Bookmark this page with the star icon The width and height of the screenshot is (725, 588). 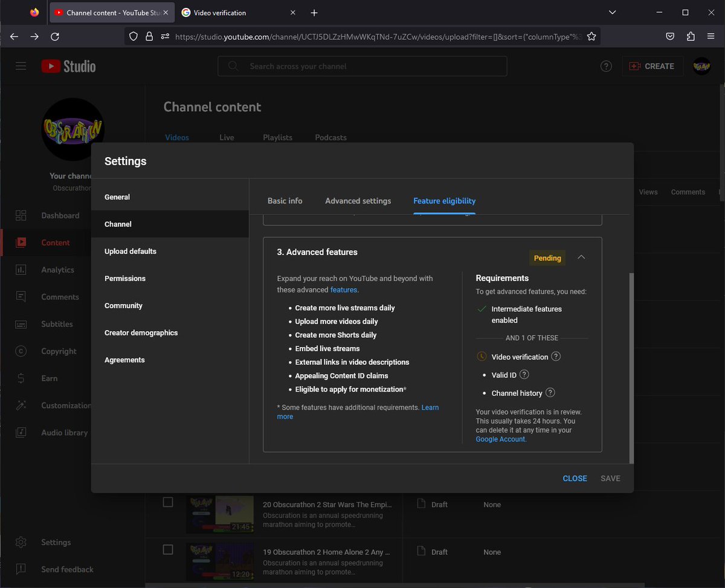[591, 36]
